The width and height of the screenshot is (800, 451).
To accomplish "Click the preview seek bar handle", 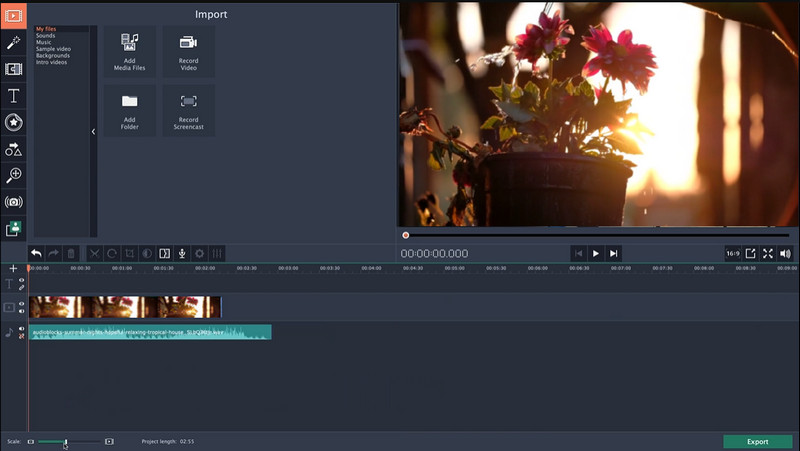I will coord(406,235).
